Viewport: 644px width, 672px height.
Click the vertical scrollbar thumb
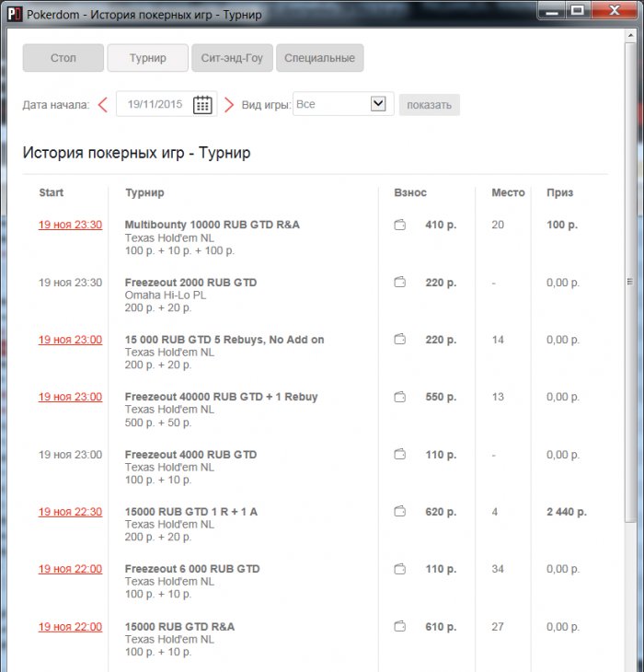630,282
